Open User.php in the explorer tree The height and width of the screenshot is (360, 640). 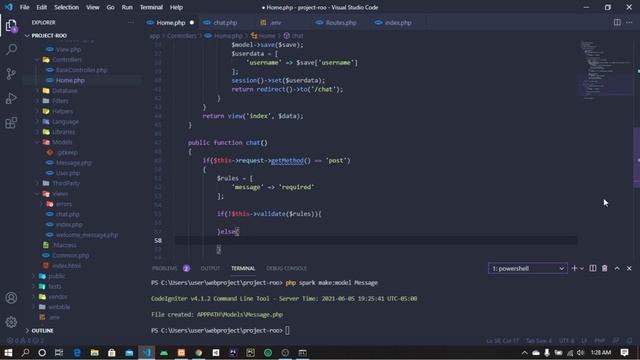(x=68, y=173)
